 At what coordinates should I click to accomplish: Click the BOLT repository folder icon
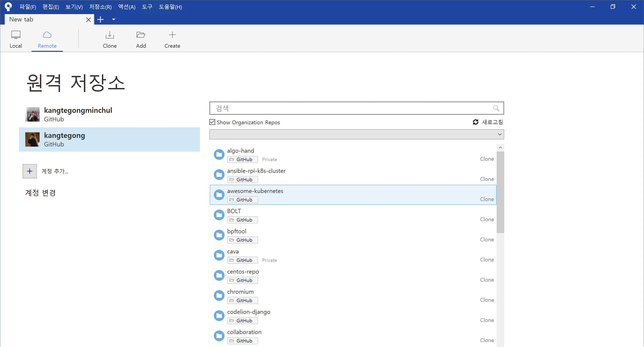219,215
